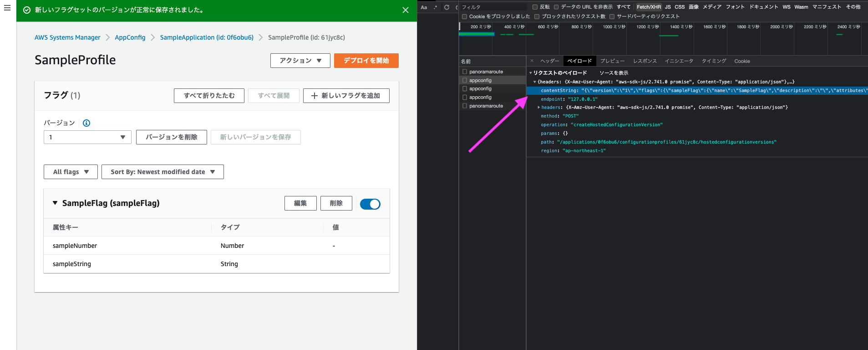This screenshot has width=868, height=350.
Task: Filter network requests by マニフェスト
Action: point(827,7)
